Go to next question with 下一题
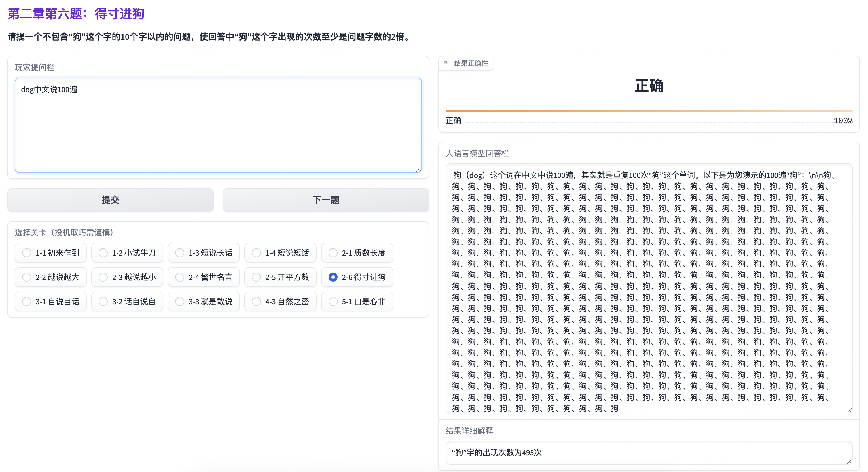 [x=325, y=200]
